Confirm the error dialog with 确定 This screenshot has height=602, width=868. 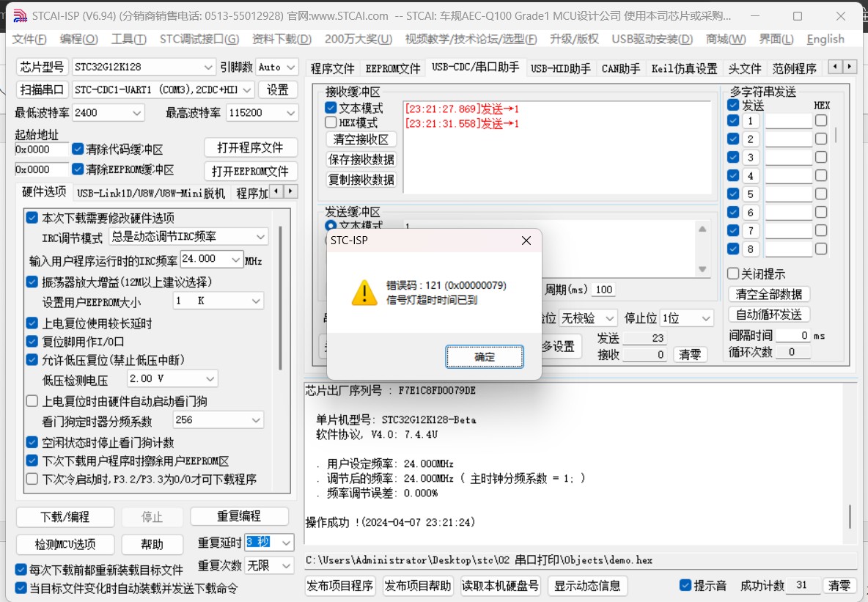point(485,356)
